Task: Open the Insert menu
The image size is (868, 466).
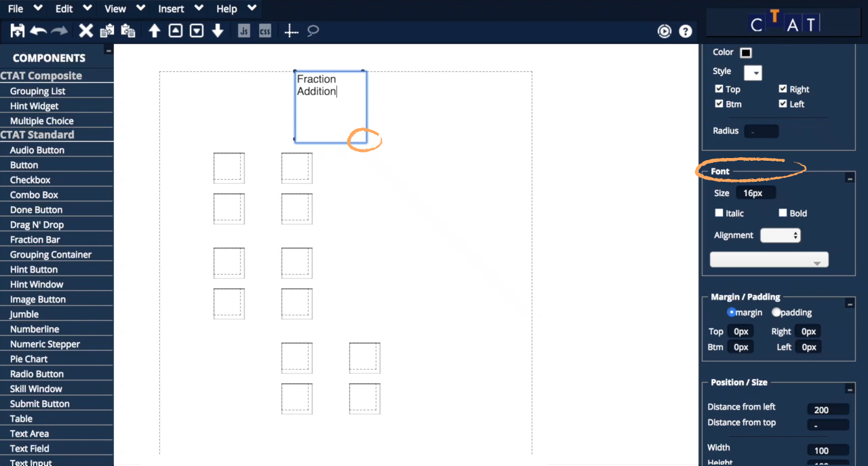Action: coord(171,9)
